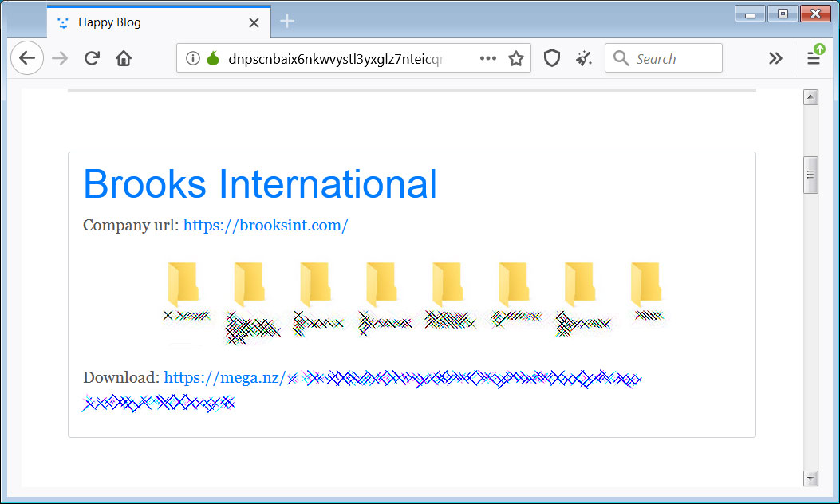Click the scrollbar up arrow
Viewport: 840px width, 504px height.
click(811, 97)
